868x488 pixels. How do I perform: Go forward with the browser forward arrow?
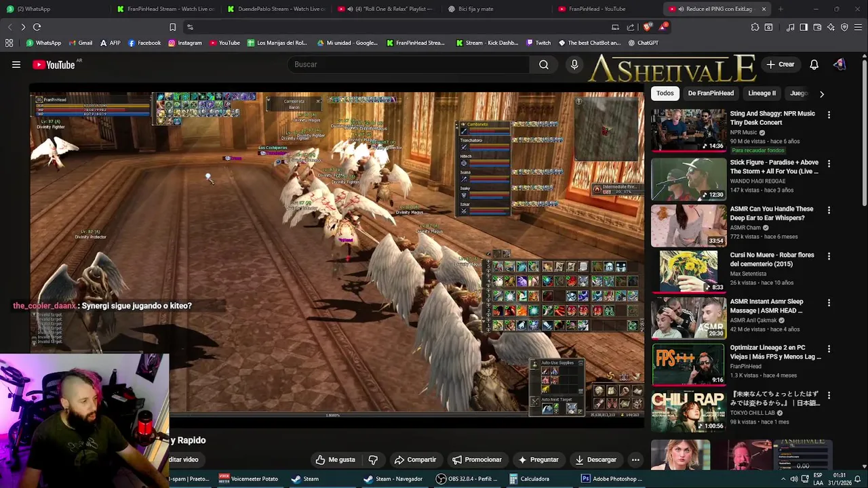(x=23, y=27)
